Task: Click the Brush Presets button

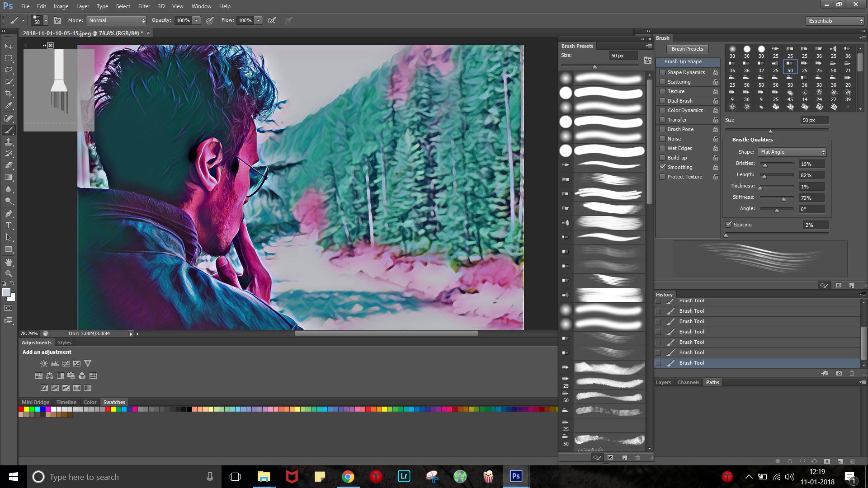Action: click(x=687, y=49)
